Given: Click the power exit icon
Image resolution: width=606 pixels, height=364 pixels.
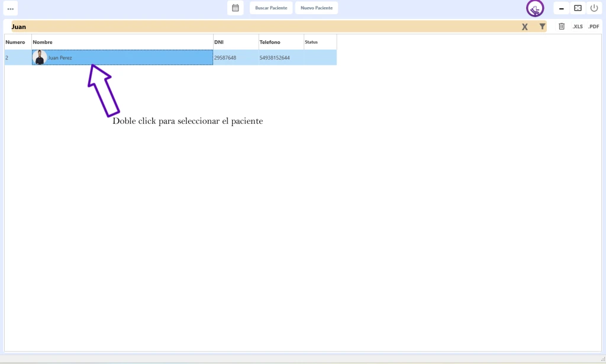Looking at the screenshot, I should (594, 8).
